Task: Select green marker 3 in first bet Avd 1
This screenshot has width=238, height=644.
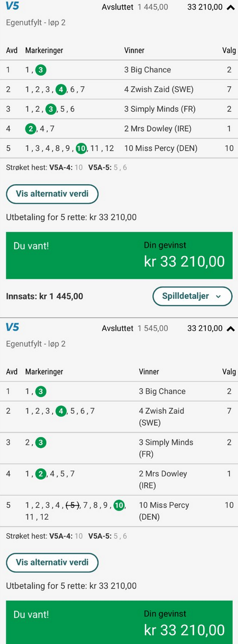Action: (41, 70)
